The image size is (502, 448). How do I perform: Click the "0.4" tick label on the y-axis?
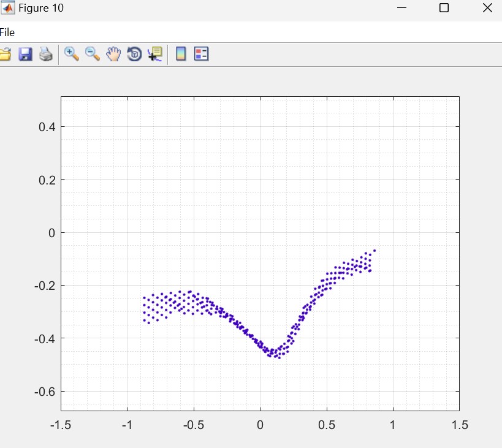pos(47,127)
